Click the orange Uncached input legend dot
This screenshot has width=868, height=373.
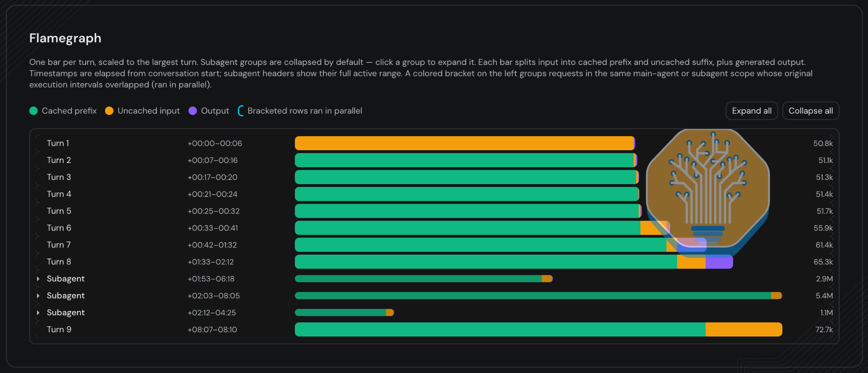pos(109,111)
